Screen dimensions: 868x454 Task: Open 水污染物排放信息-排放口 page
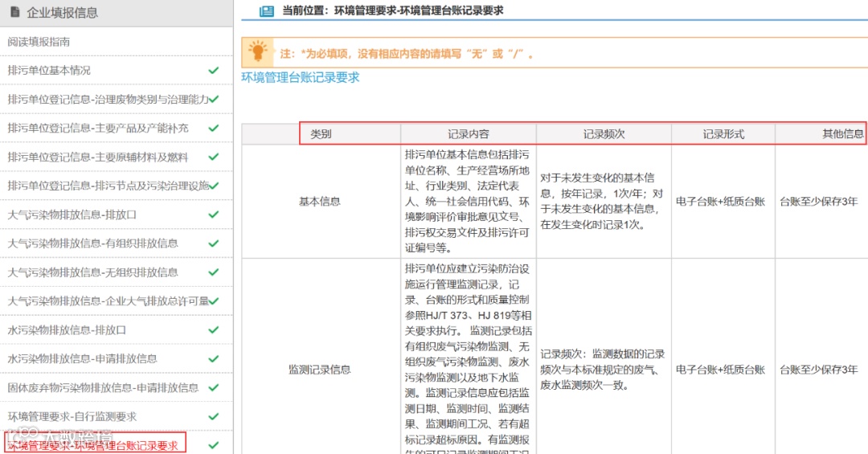coord(67,330)
